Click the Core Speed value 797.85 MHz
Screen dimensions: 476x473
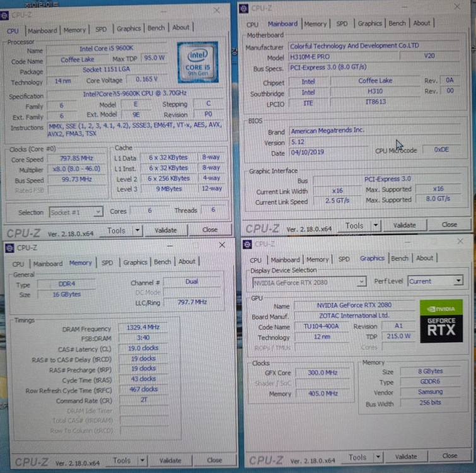coord(76,158)
